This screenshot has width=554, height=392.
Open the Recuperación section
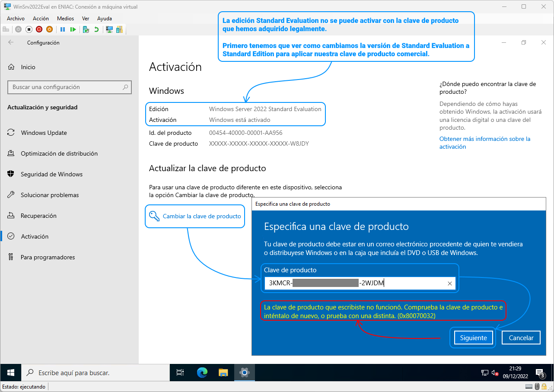[69, 216]
